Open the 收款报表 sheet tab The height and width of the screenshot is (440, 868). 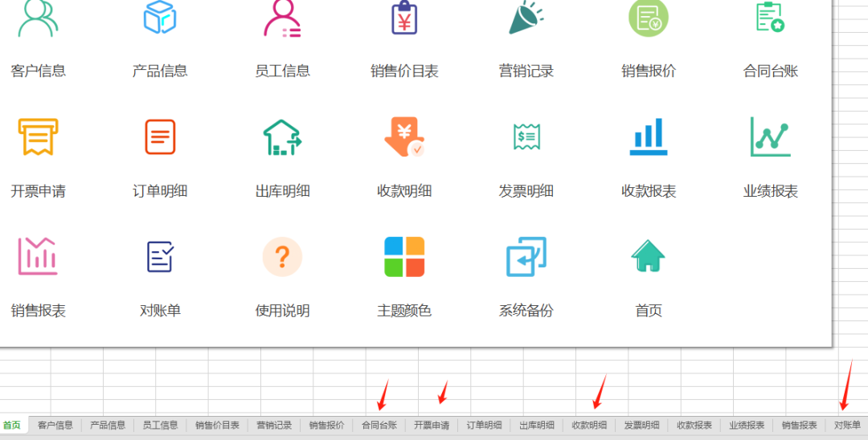[694, 425]
